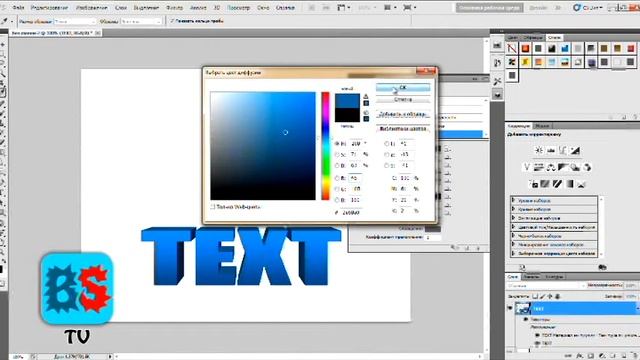Add a Channel Mixer adjustment layer
The height and width of the screenshot is (360, 640).
pos(587,167)
